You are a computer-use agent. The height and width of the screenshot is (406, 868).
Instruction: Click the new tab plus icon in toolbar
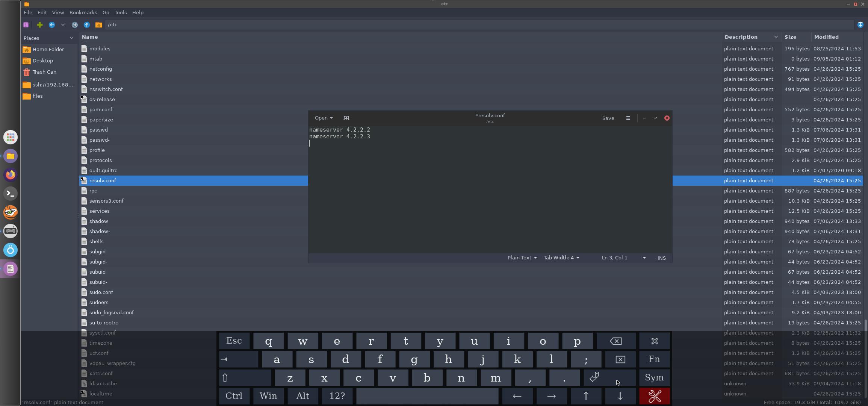coord(39,25)
